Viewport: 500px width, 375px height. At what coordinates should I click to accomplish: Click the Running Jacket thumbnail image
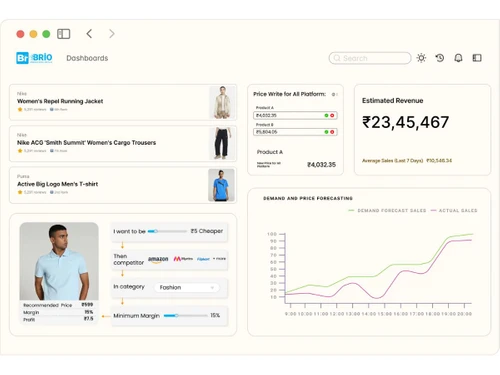[222, 102]
